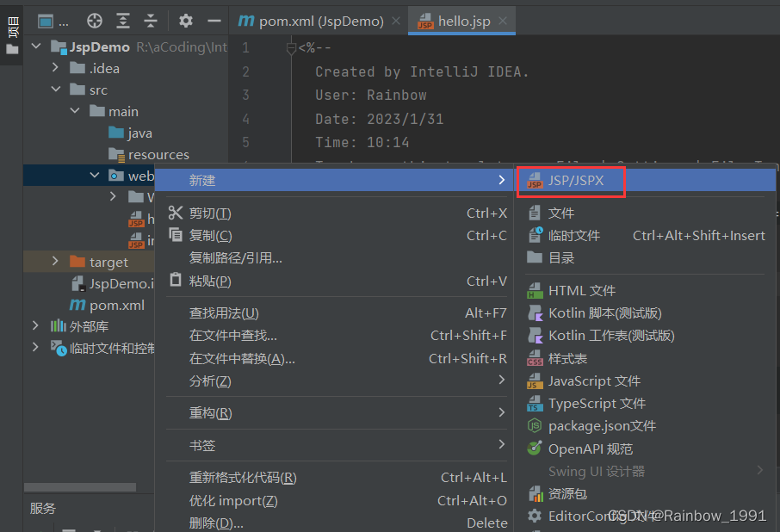Expand the 外部库 node

35,325
